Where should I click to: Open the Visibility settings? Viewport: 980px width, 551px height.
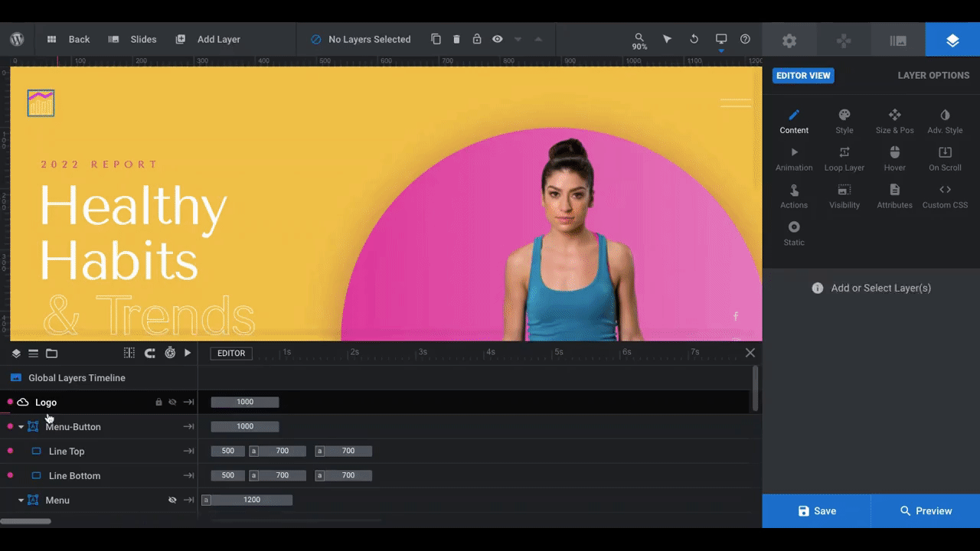coord(844,197)
